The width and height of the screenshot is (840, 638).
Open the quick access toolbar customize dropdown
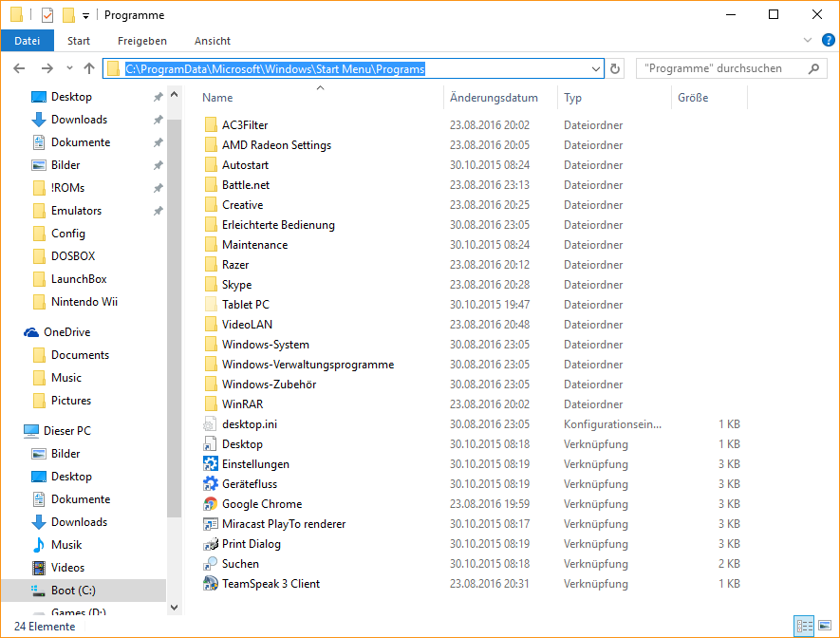tap(85, 16)
